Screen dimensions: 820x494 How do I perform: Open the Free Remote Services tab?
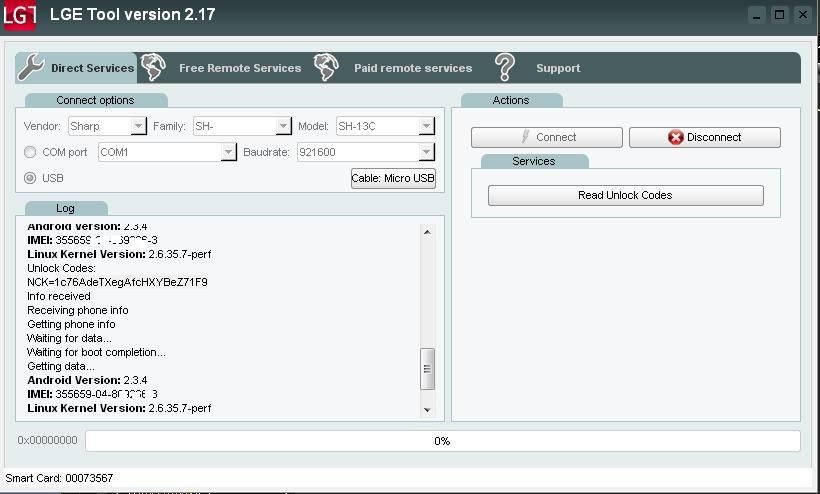click(240, 68)
